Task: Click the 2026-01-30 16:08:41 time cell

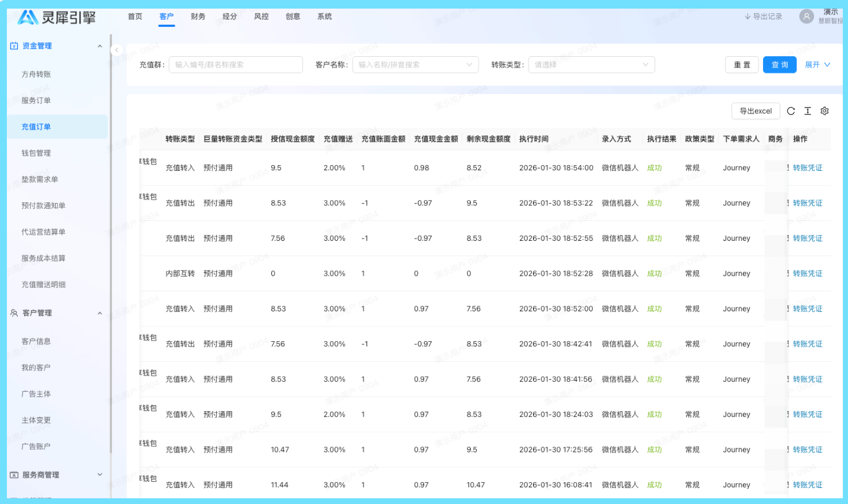Action: (555, 485)
